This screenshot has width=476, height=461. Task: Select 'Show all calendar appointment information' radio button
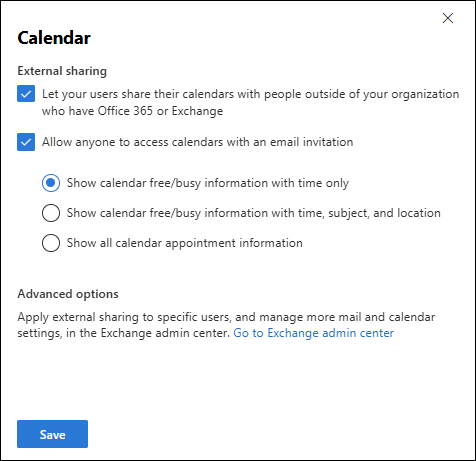coord(51,243)
